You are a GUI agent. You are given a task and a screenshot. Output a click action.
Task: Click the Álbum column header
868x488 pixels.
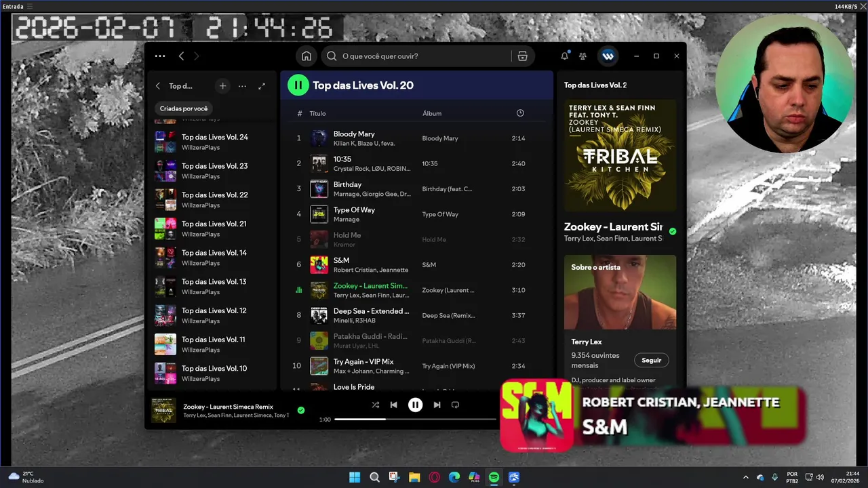(432, 113)
